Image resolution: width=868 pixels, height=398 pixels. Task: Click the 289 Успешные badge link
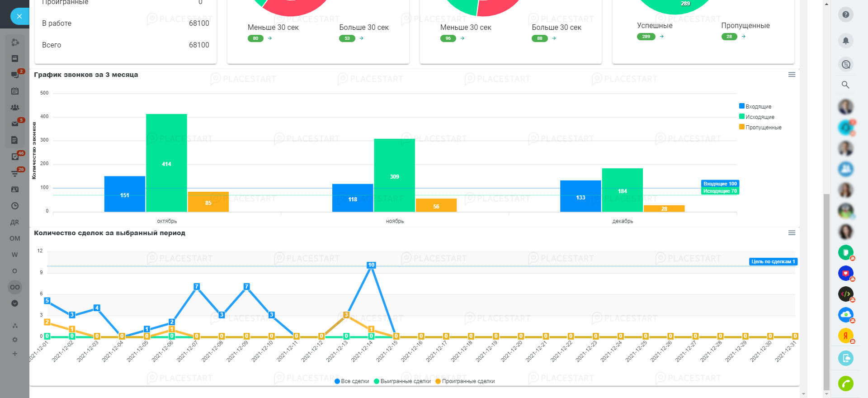pos(646,37)
